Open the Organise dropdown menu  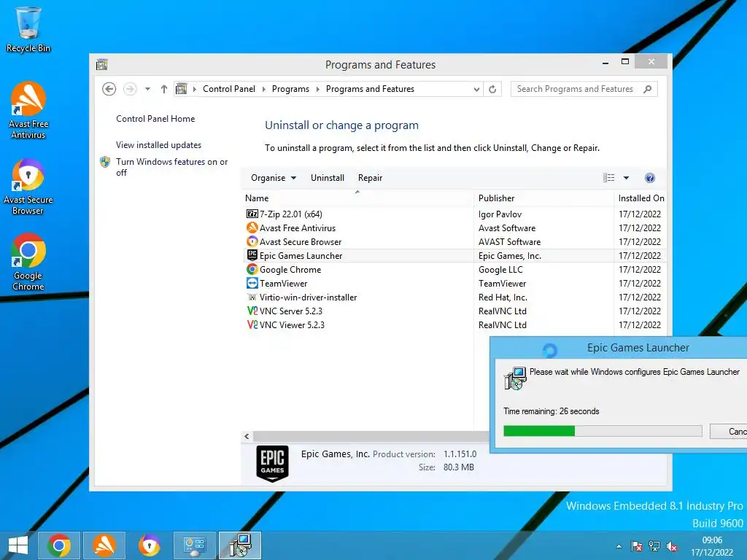274,178
